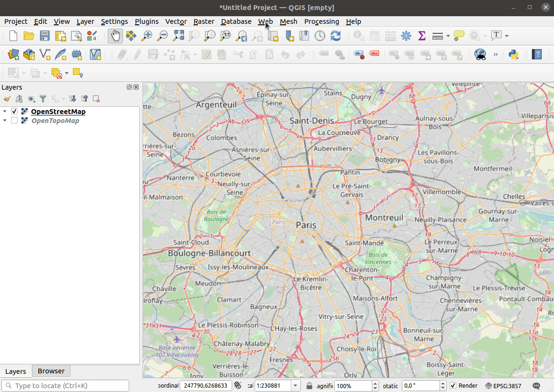Open the Layer Styling panel

7,99
